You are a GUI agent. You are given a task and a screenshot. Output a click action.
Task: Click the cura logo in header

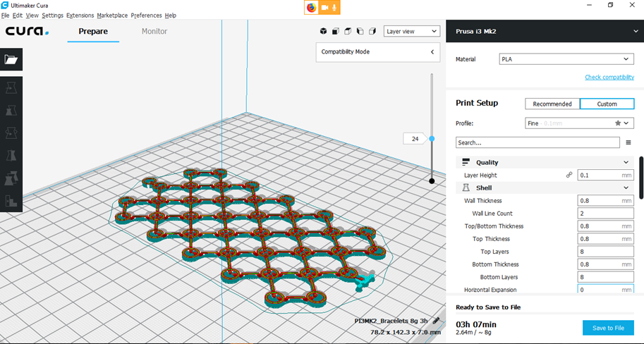27,31
